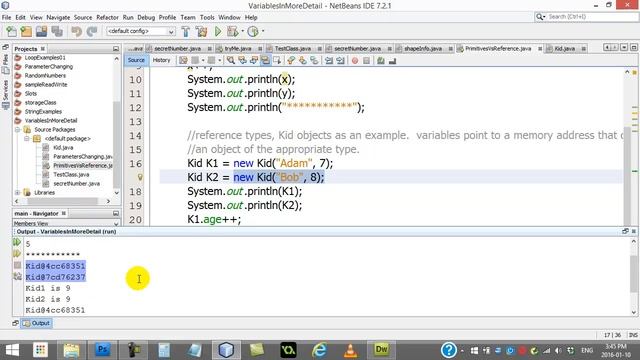Stop macro recording with grey square icon
The width and height of the screenshot is (640, 360).
click(x=366, y=60)
